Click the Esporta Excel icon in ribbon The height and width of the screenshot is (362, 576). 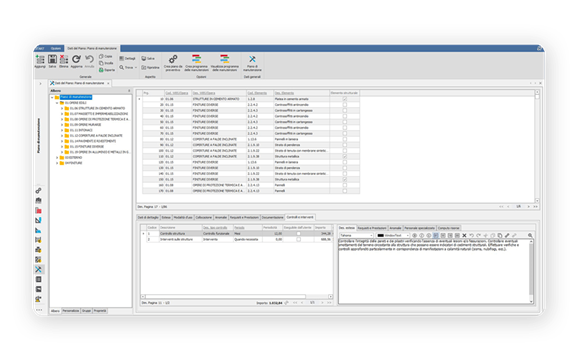click(107, 70)
